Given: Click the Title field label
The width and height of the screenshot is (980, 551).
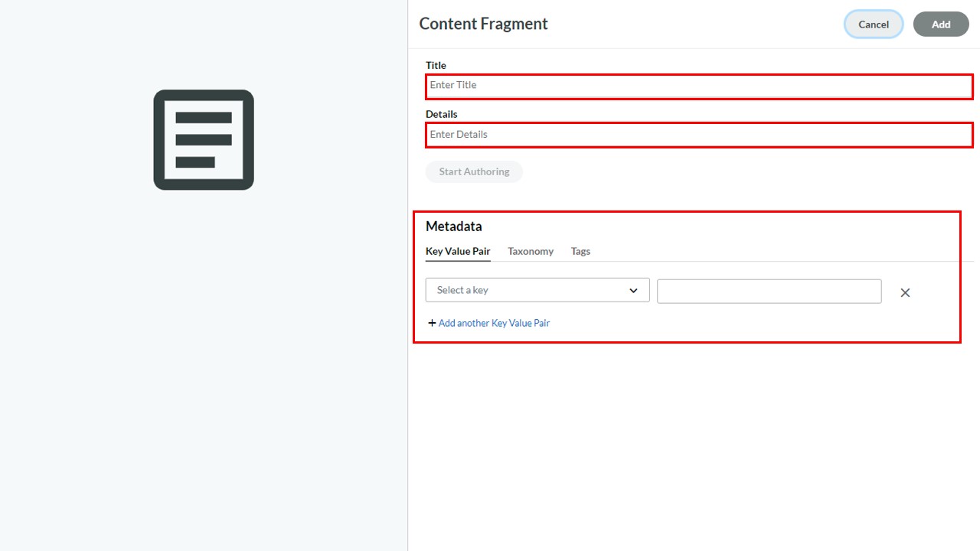Looking at the screenshot, I should 436,65.
